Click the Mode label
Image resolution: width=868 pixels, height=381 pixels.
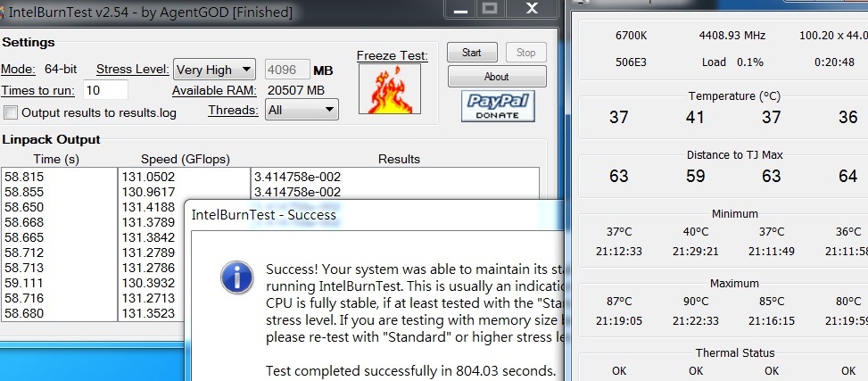(x=18, y=70)
